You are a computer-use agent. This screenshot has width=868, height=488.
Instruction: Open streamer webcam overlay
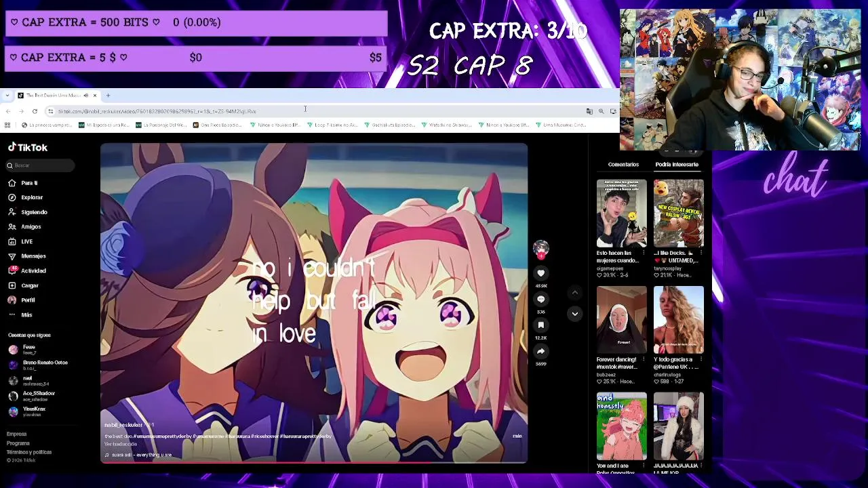pyautogui.click(x=740, y=79)
